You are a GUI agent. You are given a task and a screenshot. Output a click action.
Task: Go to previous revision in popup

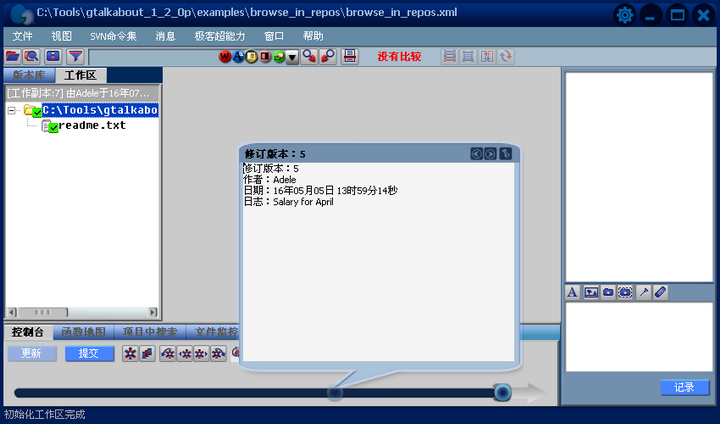tap(477, 153)
